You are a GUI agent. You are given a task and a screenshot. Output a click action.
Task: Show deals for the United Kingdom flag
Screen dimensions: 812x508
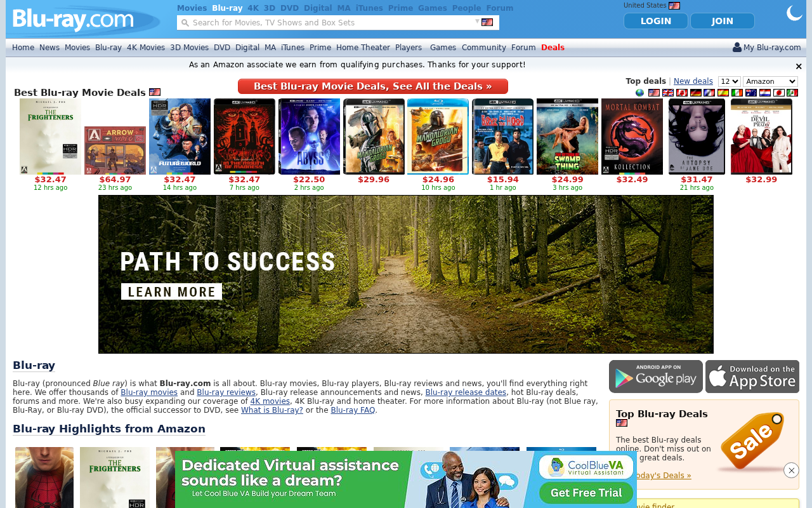pos(668,93)
